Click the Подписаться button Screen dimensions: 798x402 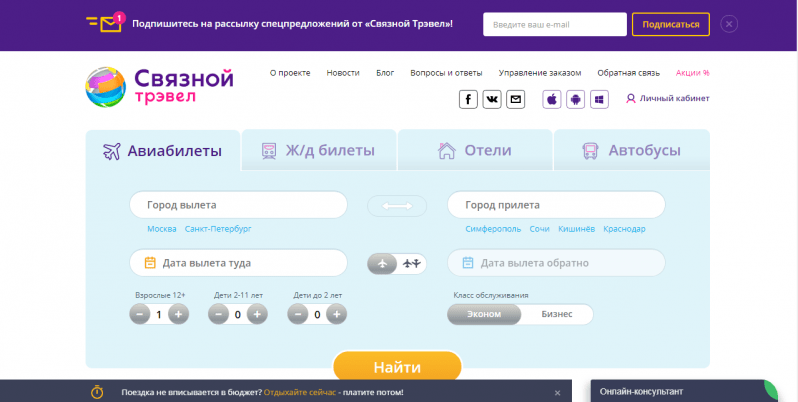pos(671,24)
